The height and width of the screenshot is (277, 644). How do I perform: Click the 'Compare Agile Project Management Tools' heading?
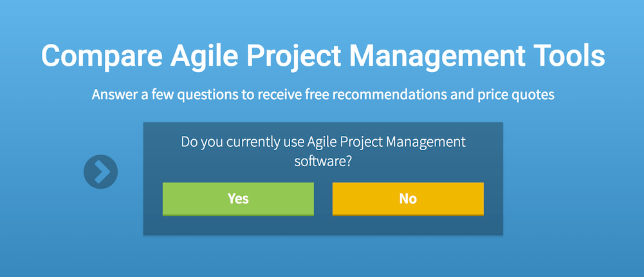click(323, 56)
